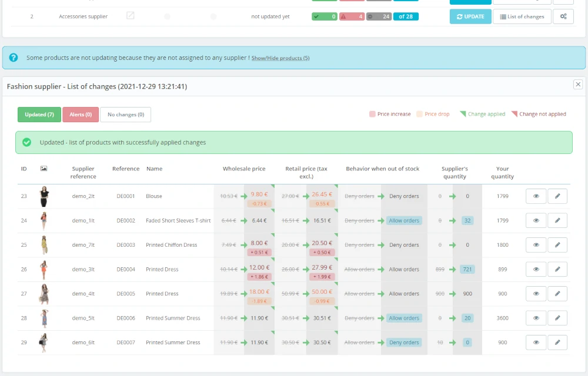Open the List of changes button
588x376 pixels.
522,16
